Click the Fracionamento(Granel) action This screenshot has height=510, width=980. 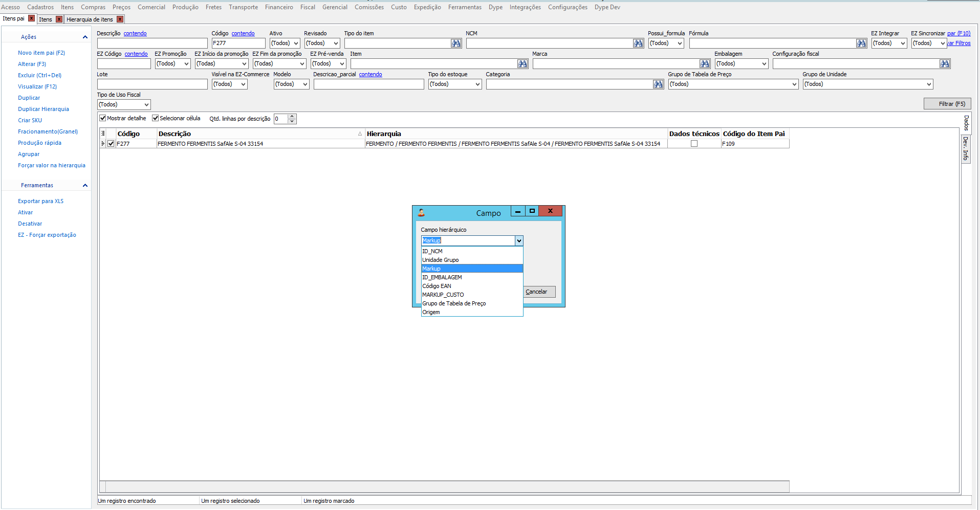pos(48,131)
